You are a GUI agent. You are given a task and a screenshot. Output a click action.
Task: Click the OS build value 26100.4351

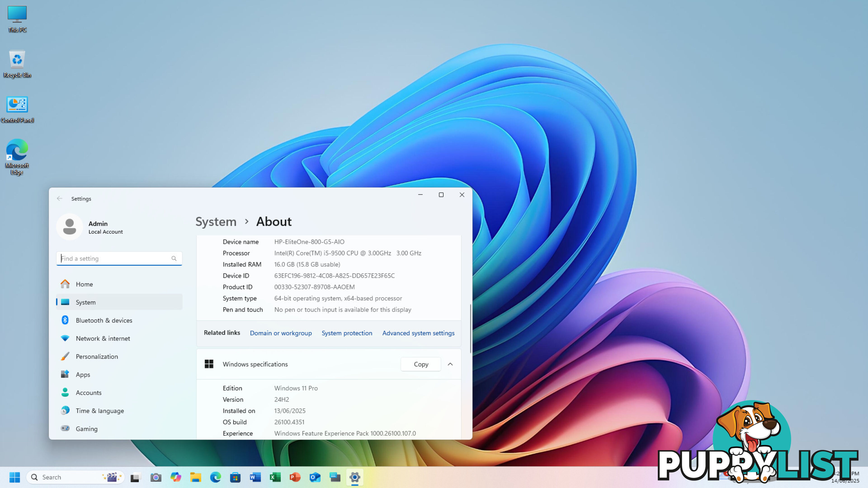[289, 422]
